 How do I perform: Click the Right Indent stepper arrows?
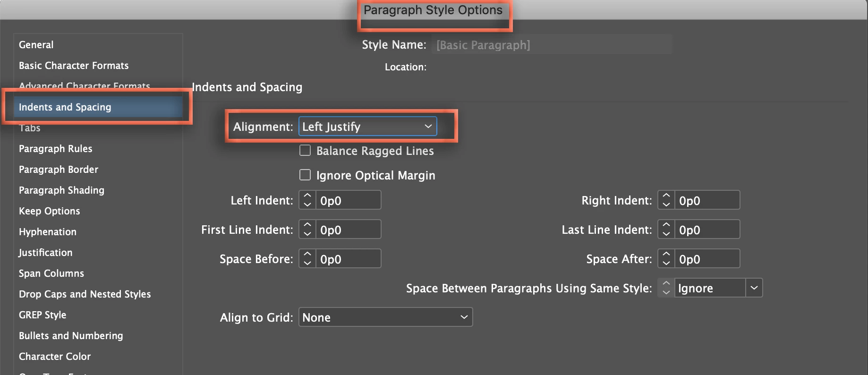click(666, 200)
